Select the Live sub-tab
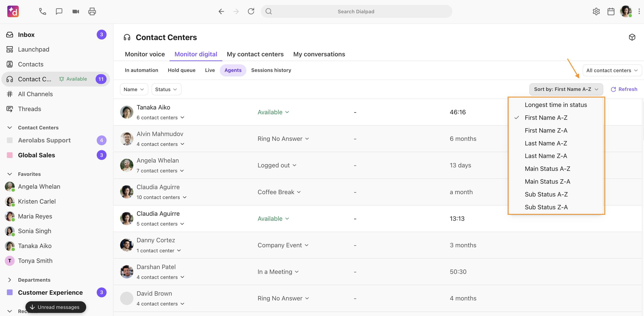Screen dimensions: 644x316 (210, 70)
